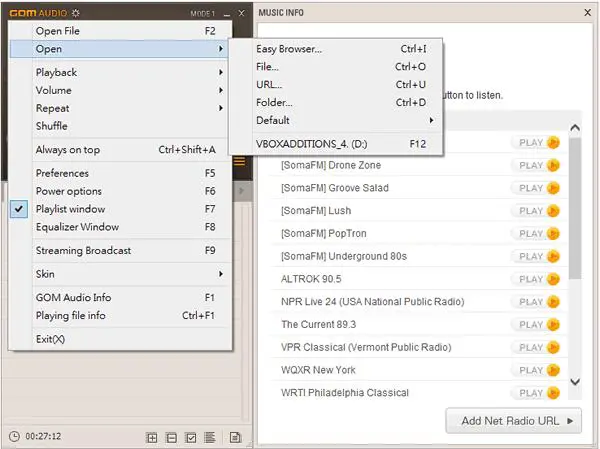Play [SomaFM] Lush station
600x449 pixels.
point(535,211)
